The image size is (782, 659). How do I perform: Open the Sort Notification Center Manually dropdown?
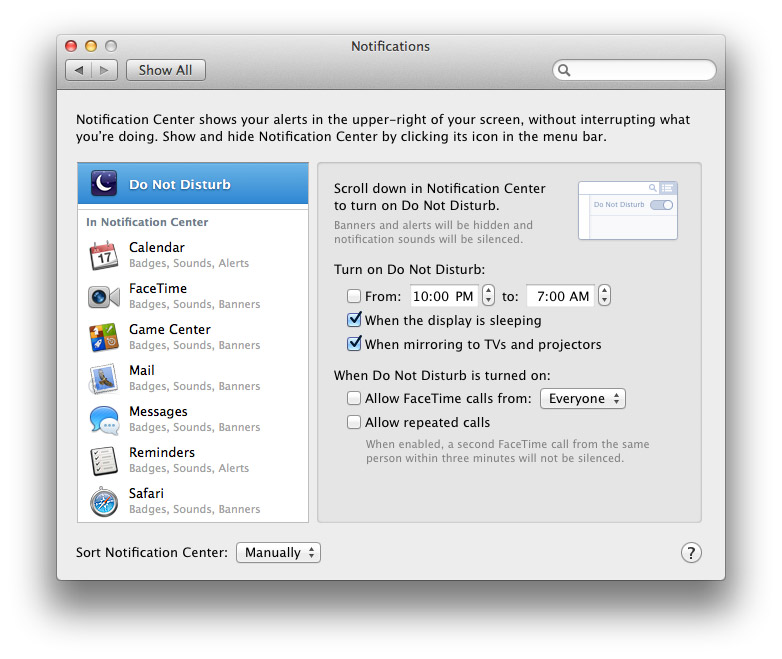tap(278, 552)
